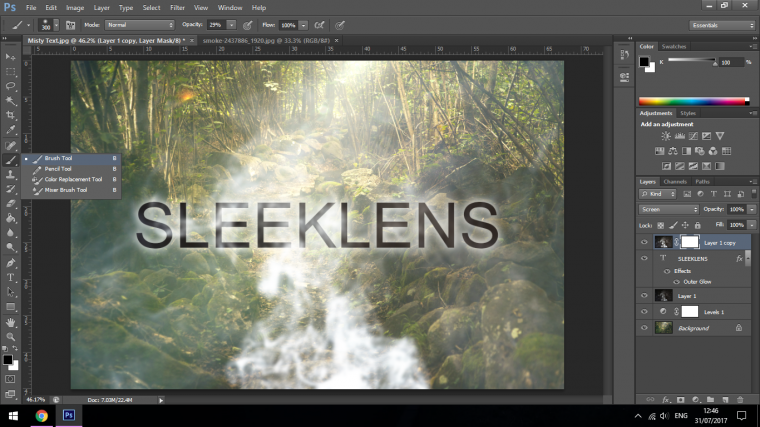Hide the SLEEKLENS text layer
The height and width of the screenshot is (427, 760).
click(644, 258)
